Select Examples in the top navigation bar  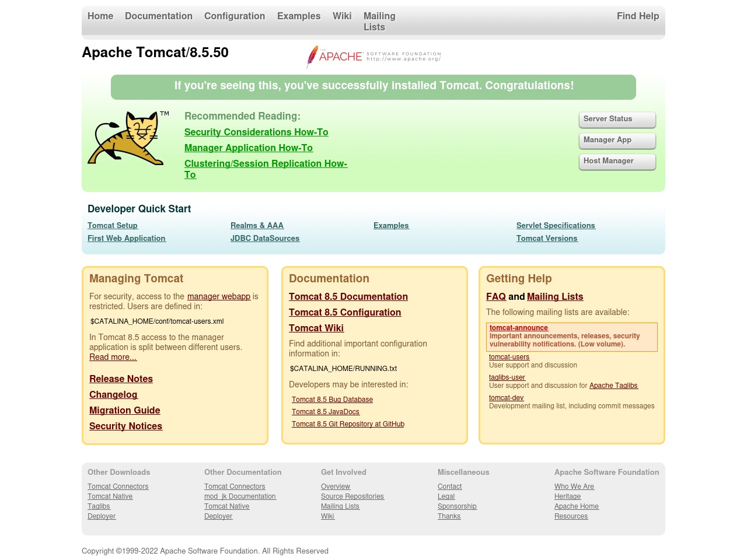299,16
